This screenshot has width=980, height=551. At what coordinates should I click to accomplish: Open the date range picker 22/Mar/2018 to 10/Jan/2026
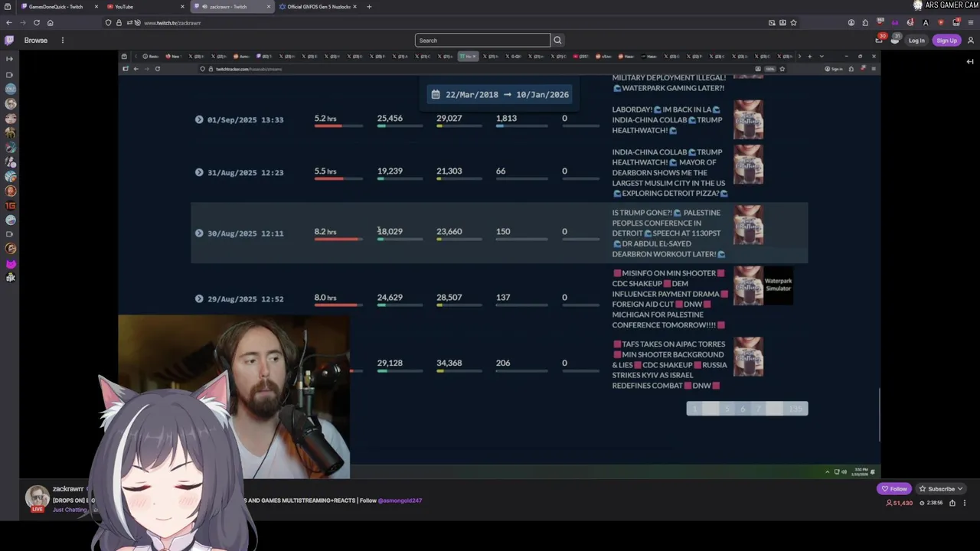[x=499, y=95]
